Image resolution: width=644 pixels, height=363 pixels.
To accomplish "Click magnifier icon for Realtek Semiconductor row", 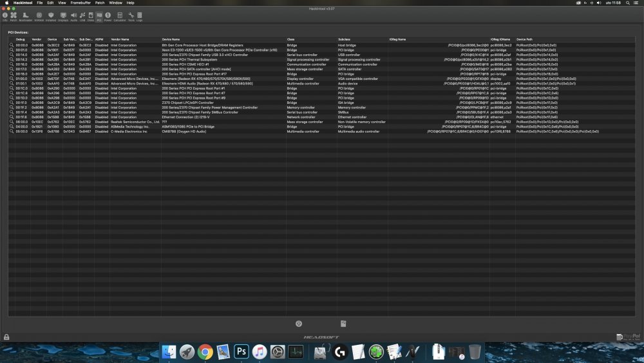I will tap(12, 122).
